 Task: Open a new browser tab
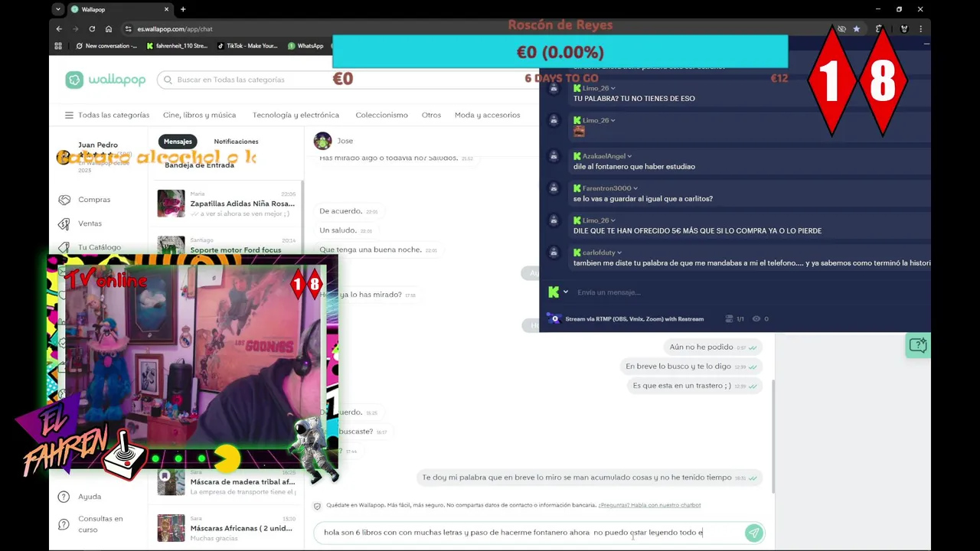coord(183,9)
